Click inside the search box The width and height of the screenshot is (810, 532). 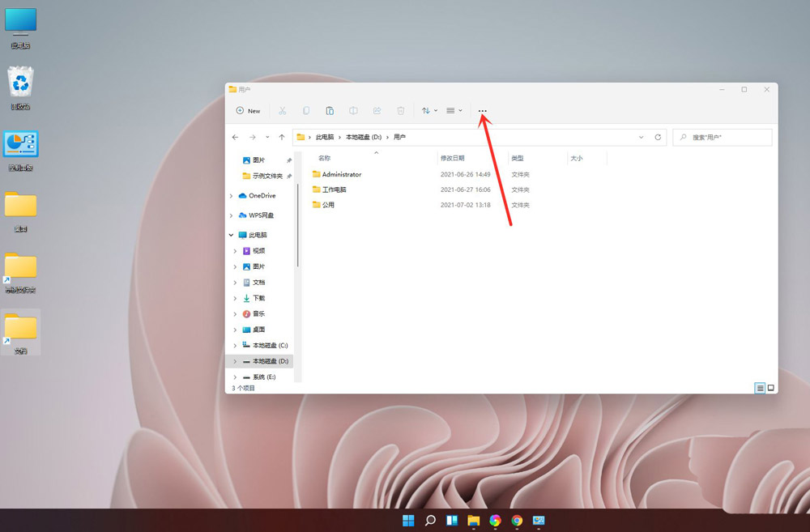[722, 137]
